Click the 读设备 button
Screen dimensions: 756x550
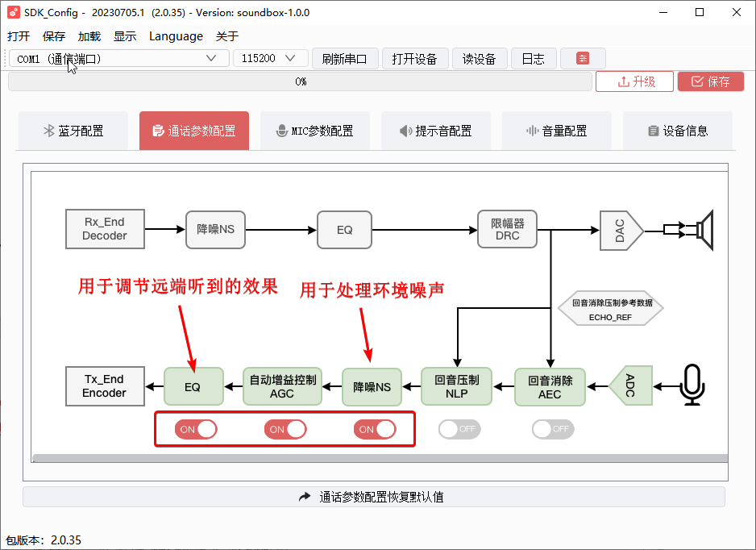point(480,59)
